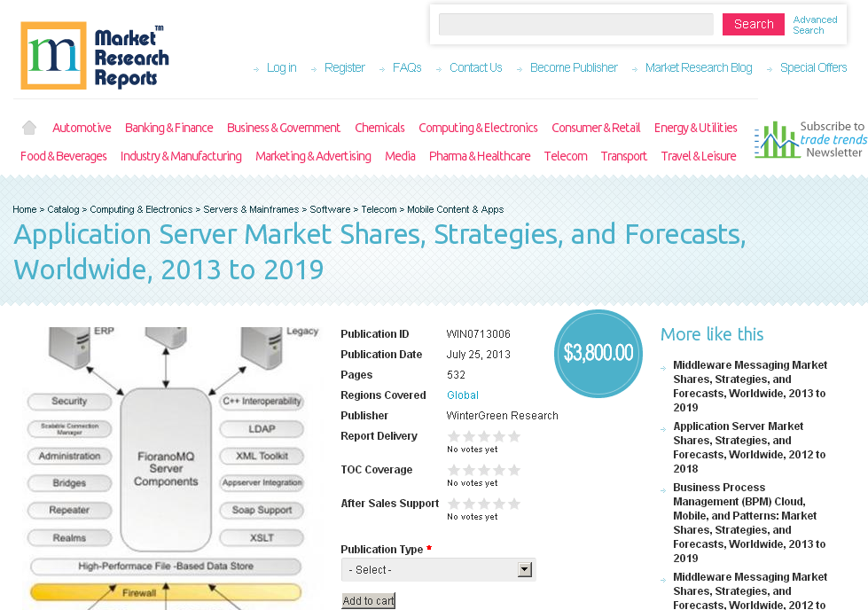The image size is (868, 610).
Task: Select the Marketing & Advertising category
Action: [x=313, y=156]
